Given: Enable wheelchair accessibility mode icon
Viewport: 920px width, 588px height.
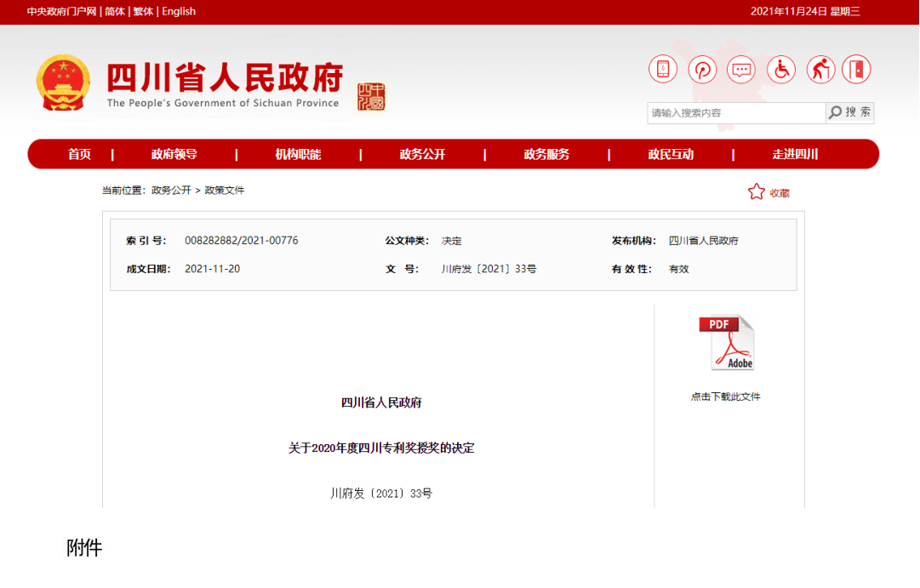Looking at the screenshot, I should point(781,69).
